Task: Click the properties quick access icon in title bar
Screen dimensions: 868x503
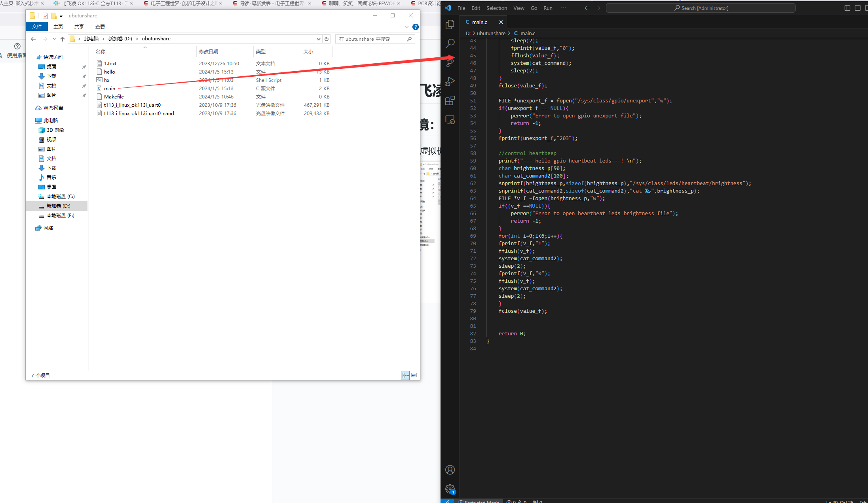Action: [45, 16]
